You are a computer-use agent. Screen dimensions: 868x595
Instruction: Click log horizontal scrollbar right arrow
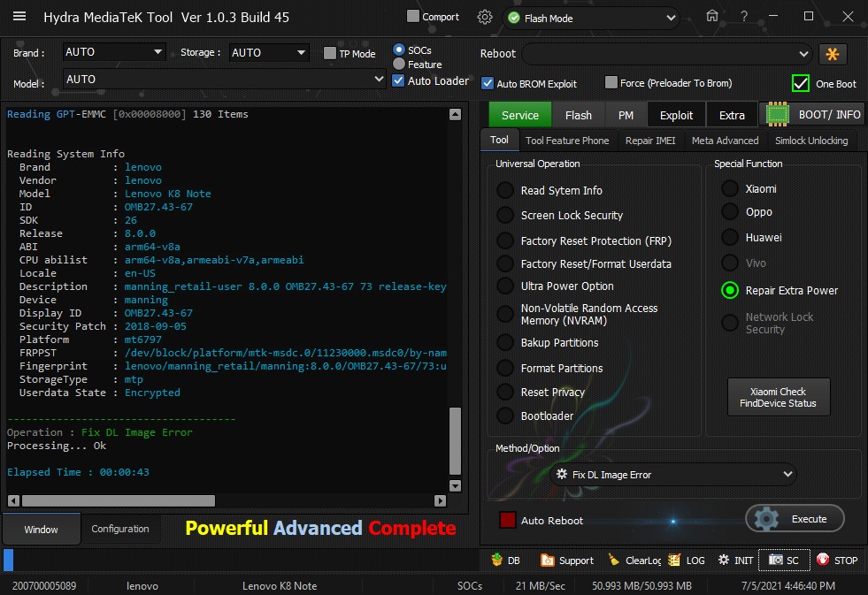tap(440, 500)
